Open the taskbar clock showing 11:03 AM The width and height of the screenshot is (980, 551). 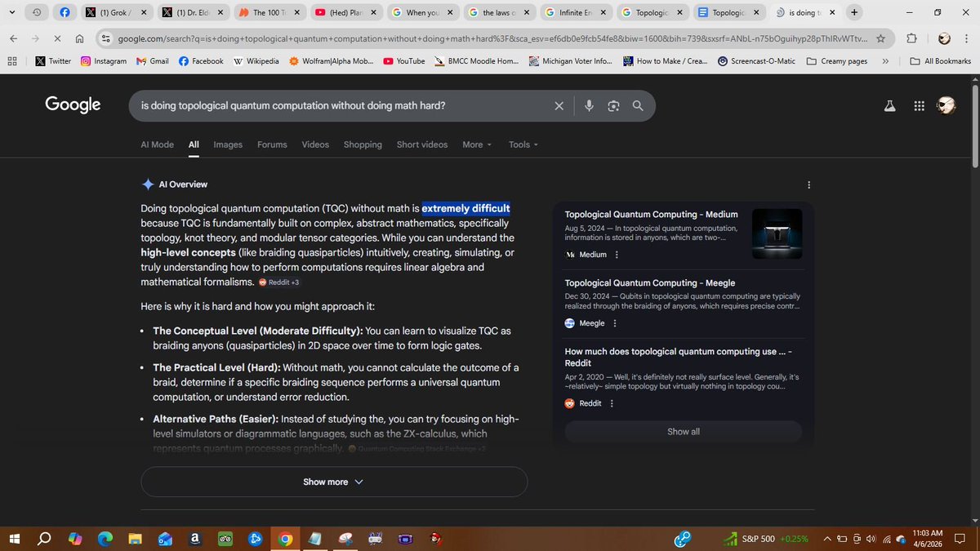928,538
